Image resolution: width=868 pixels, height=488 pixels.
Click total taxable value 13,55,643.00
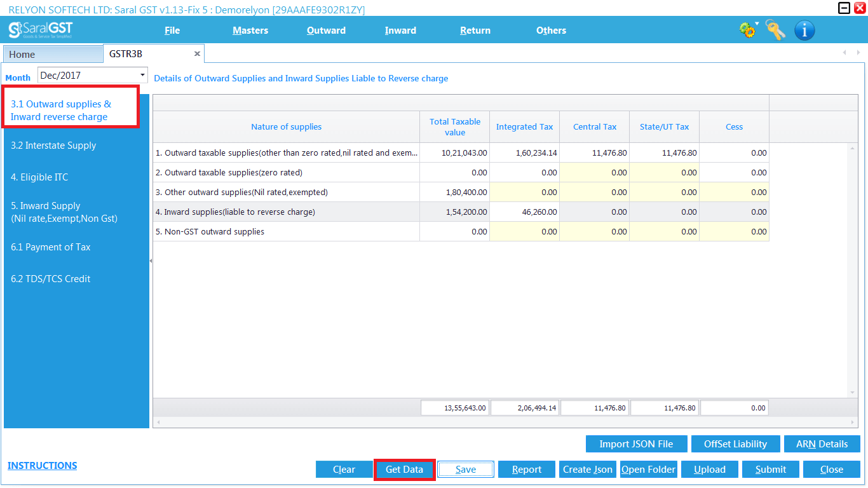455,408
